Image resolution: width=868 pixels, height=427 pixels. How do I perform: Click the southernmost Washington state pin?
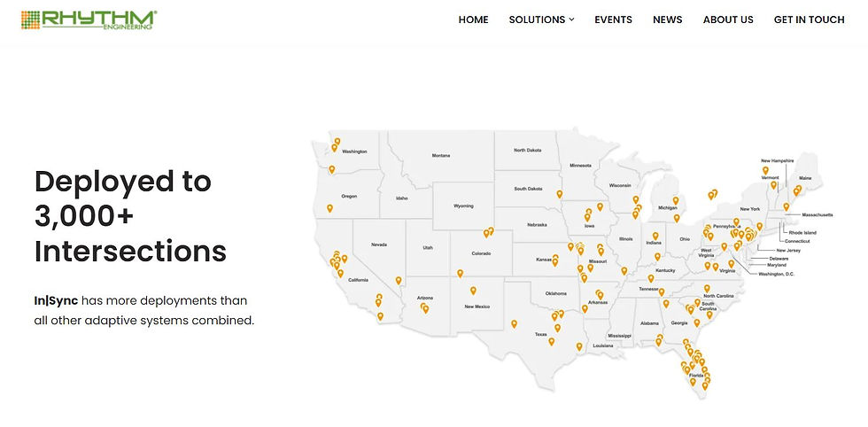point(331,169)
